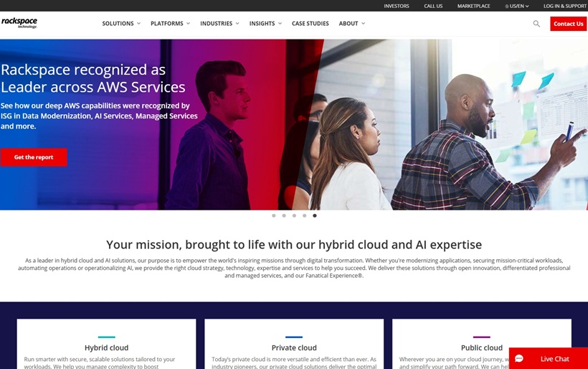Click the Hybrid cloud card heading

(107, 347)
